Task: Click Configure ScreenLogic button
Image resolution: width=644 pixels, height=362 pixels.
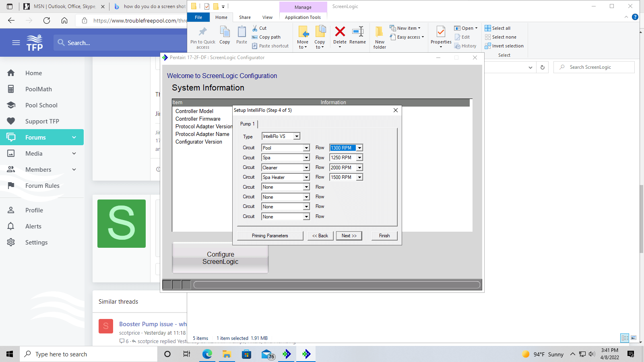Action: 220,258
